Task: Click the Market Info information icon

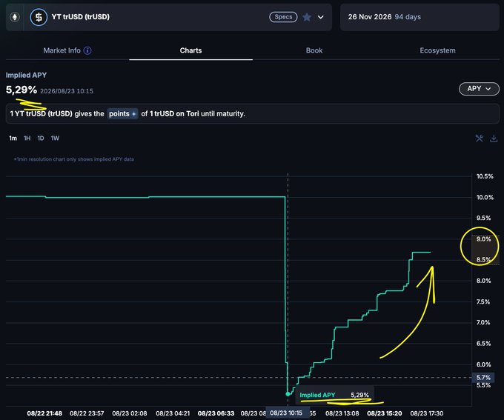Action: 87,50
